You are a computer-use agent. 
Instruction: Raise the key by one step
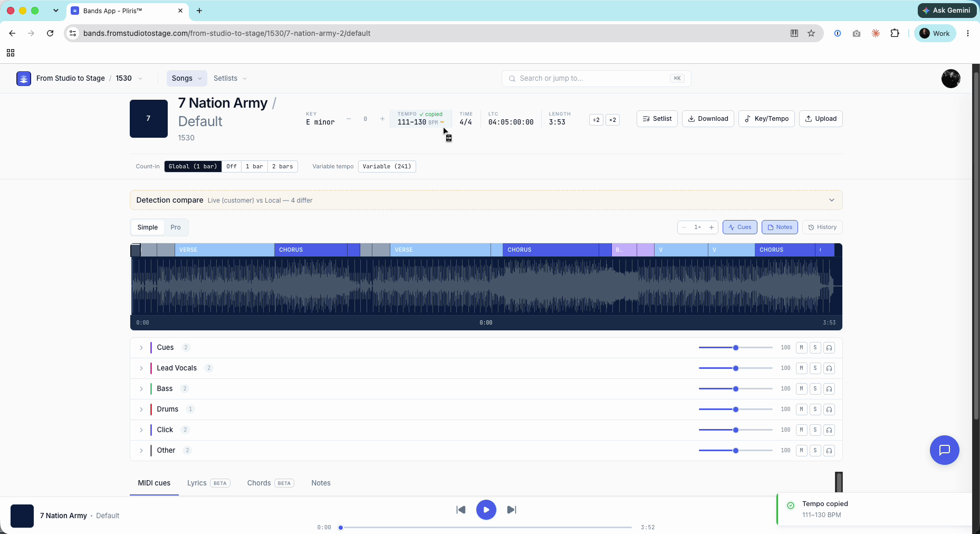click(382, 119)
